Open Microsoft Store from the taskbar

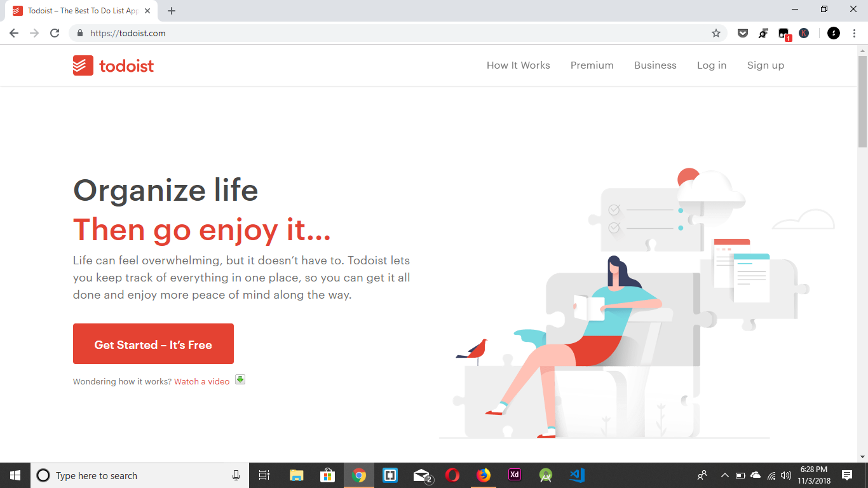(x=328, y=475)
